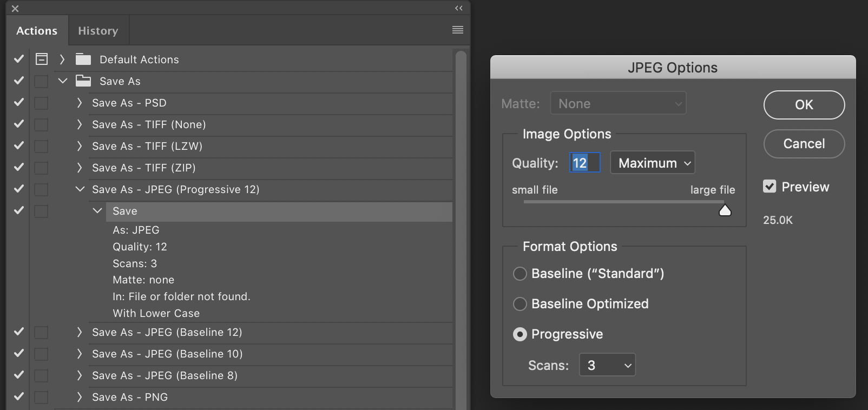
Task: Toggle the Preview checkbox
Action: [x=770, y=187]
